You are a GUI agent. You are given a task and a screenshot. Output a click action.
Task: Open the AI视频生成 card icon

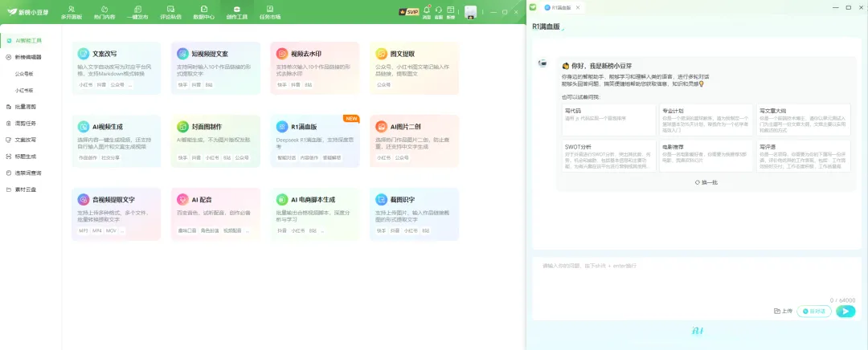(84, 127)
